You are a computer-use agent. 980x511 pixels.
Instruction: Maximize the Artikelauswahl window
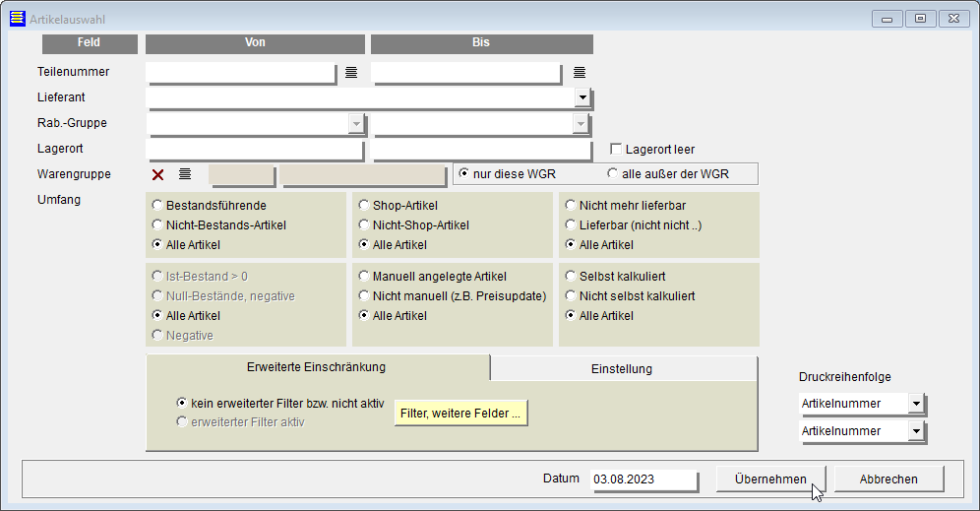coord(920,19)
